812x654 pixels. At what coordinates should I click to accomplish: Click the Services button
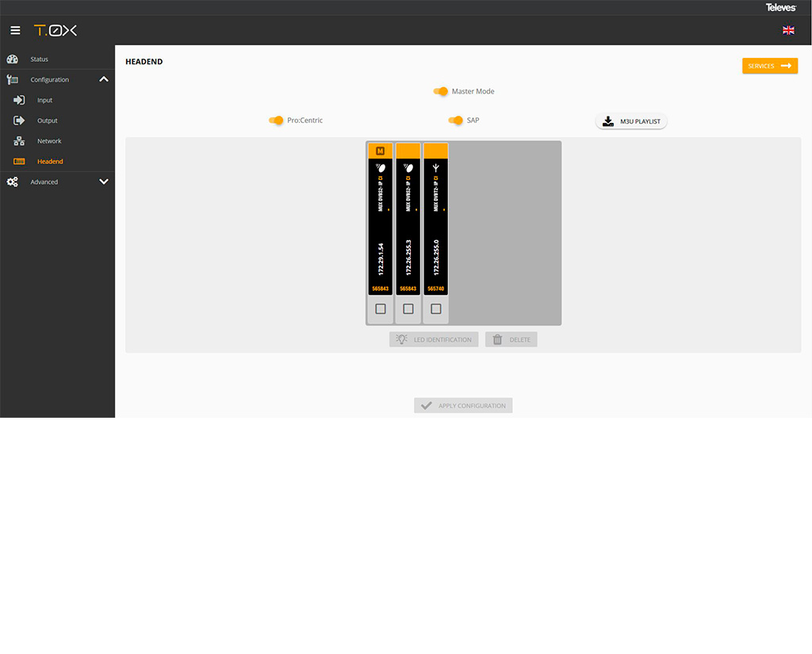click(769, 66)
